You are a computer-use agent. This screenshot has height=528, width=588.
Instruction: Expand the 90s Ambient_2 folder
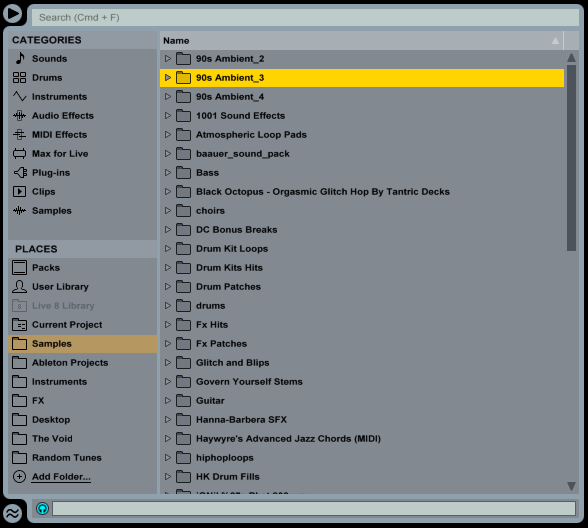[x=168, y=58]
